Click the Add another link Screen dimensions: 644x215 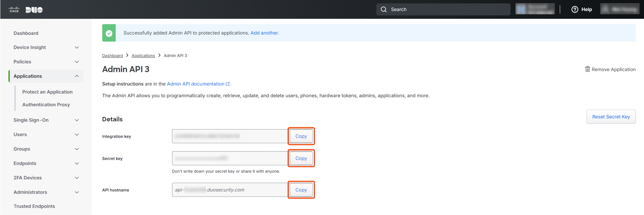click(264, 33)
